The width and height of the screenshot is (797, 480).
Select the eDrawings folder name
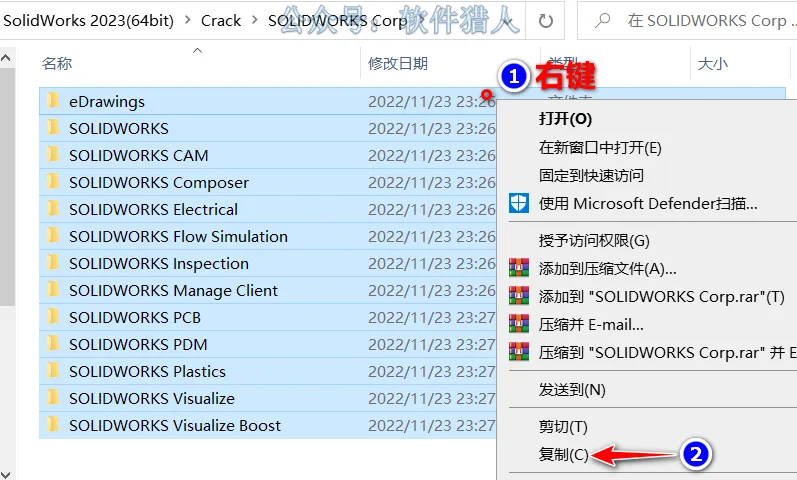coord(107,102)
